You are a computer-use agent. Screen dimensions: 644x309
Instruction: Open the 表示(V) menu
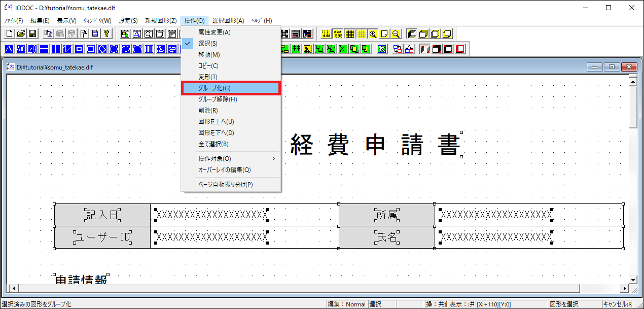coord(66,21)
